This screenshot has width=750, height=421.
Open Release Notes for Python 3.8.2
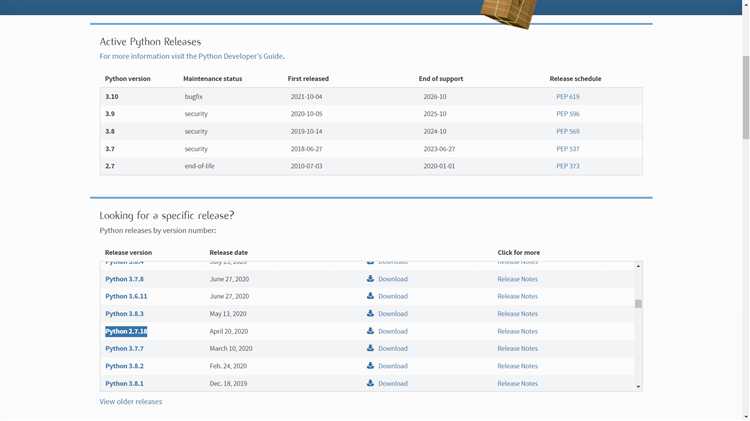coord(518,366)
